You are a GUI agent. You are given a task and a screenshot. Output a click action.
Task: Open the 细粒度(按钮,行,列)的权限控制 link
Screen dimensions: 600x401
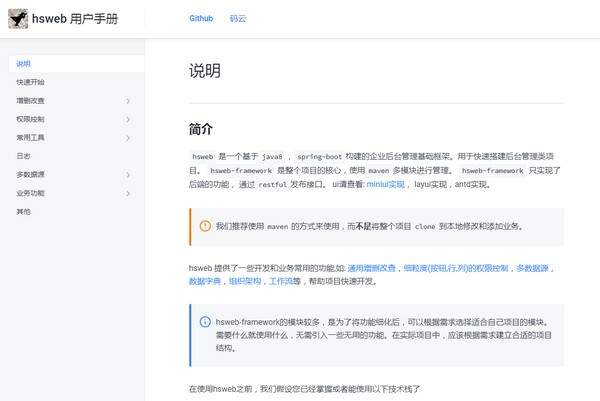pyautogui.click(x=456, y=269)
